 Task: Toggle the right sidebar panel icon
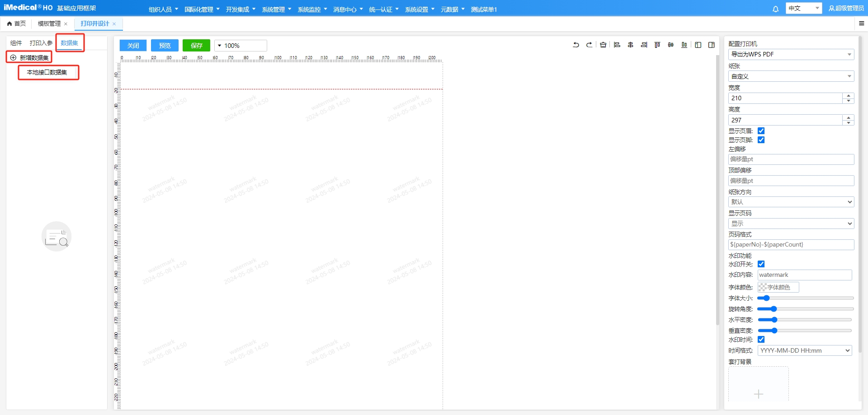click(711, 45)
